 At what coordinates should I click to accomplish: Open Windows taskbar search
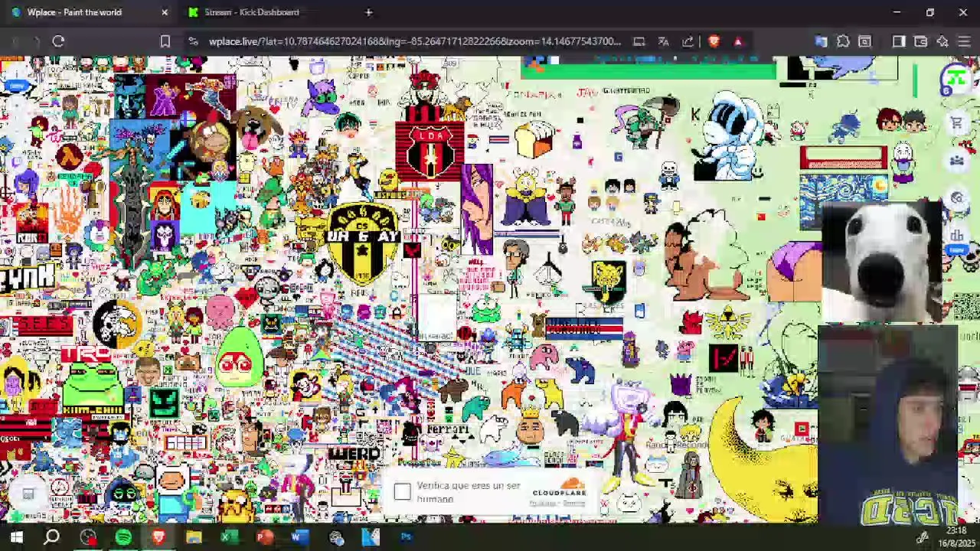(x=51, y=537)
